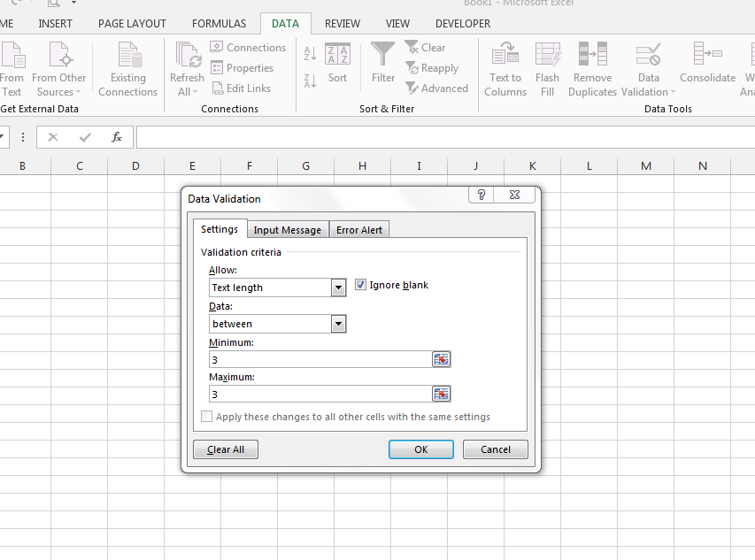The height and width of the screenshot is (560, 755).
Task: Open the Allow dropdown showing Text length
Action: coord(338,288)
